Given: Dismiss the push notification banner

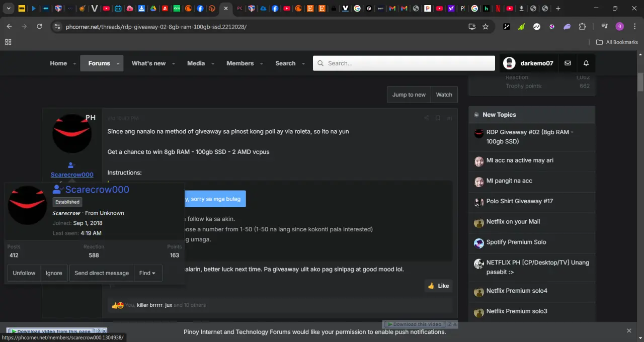Looking at the screenshot, I should pos(629,330).
